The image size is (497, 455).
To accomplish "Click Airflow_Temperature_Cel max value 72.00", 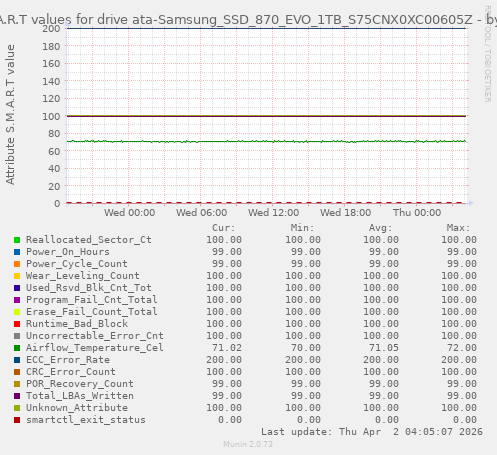I will 462,348.
